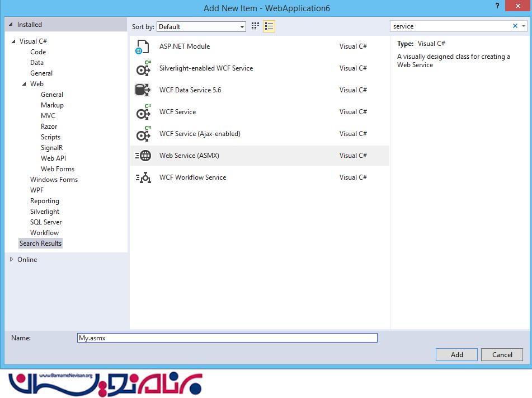Click the Add button

(x=456, y=354)
